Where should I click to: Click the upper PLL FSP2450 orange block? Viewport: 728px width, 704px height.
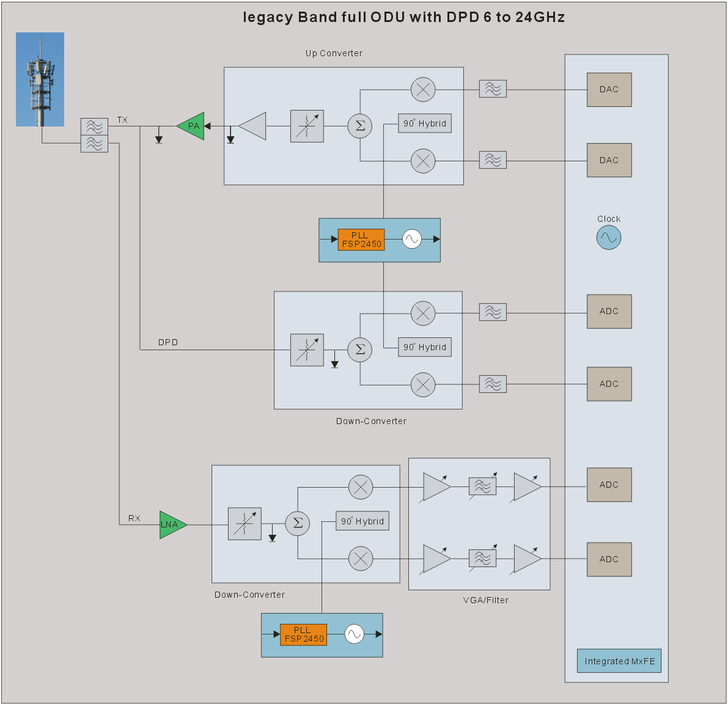[x=361, y=240]
